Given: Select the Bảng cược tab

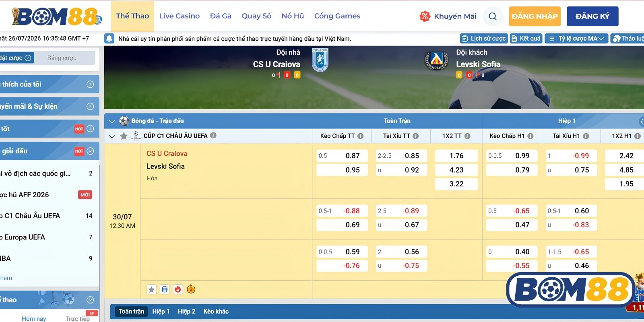Looking at the screenshot, I should point(62,58).
